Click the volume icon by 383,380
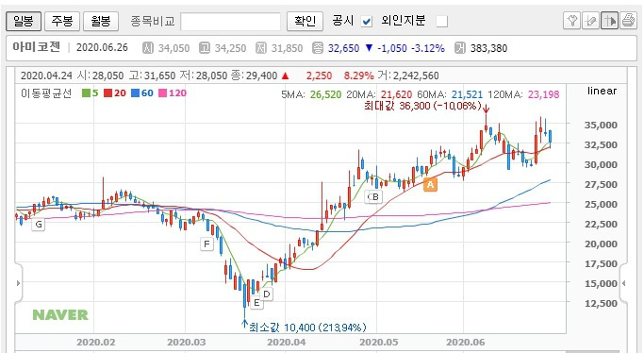The image size is (644, 353). [x=459, y=48]
